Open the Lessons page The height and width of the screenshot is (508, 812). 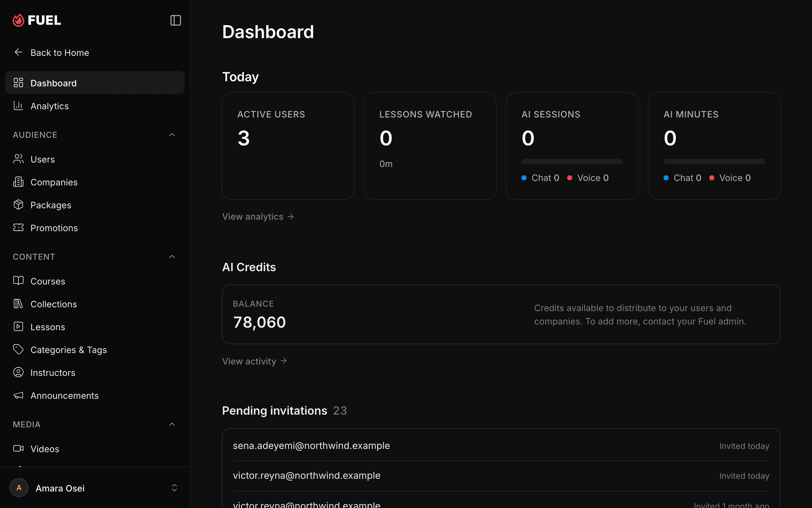pos(95,327)
